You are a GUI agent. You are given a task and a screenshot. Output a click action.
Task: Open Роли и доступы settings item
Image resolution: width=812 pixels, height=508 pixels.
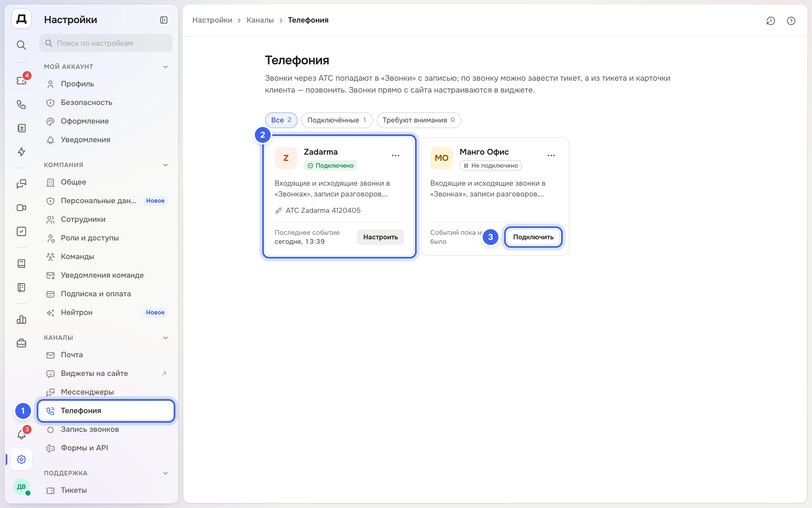point(106,238)
